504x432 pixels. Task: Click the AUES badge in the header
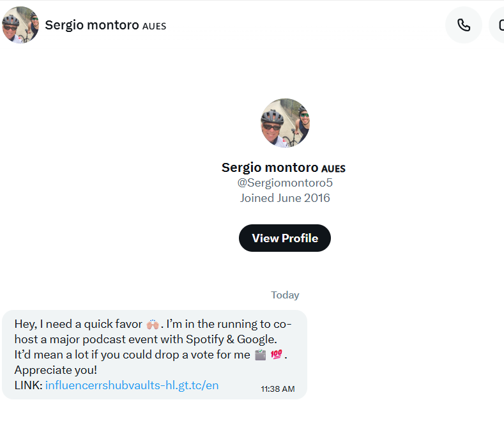point(155,26)
